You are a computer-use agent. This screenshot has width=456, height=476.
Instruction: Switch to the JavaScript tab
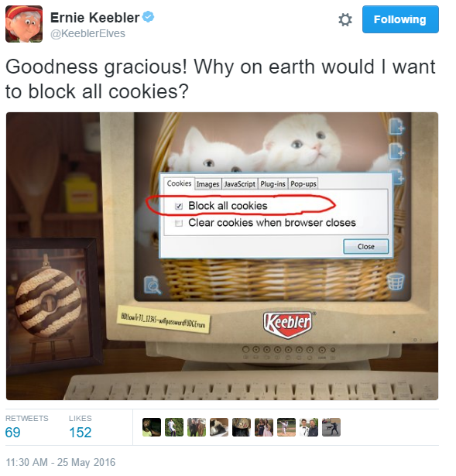239,184
